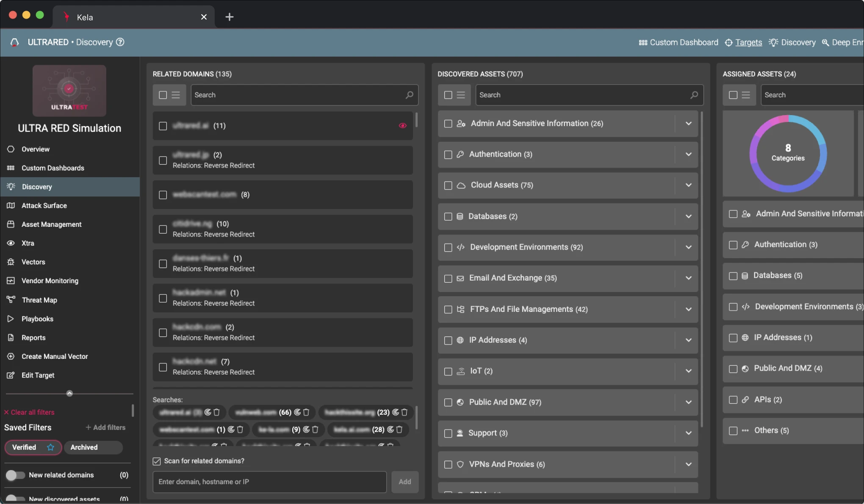Viewport: 864px width, 504px height.
Task: Click the link icon beside APIs (2)
Action: tap(745, 399)
